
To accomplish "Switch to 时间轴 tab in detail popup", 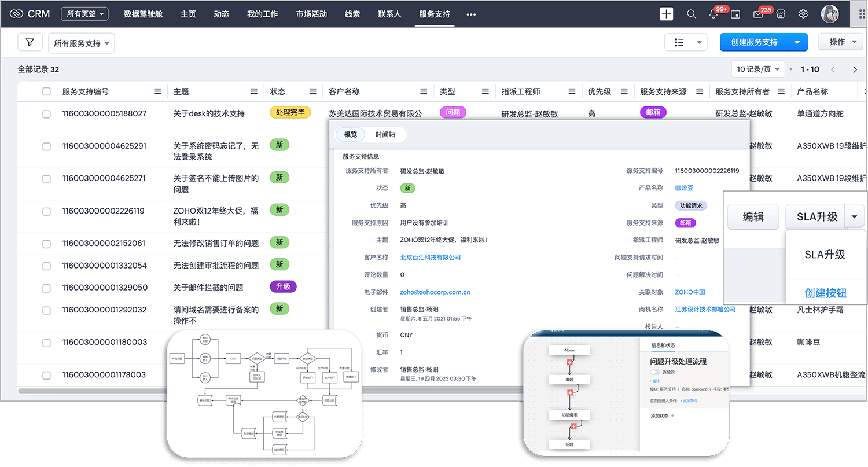I will point(385,135).
